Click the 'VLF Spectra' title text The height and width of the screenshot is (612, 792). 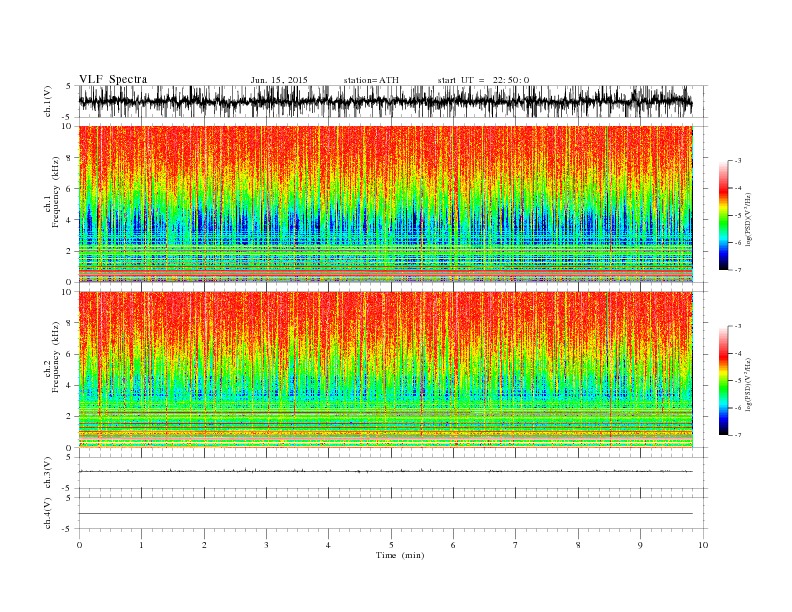click(113, 79)
